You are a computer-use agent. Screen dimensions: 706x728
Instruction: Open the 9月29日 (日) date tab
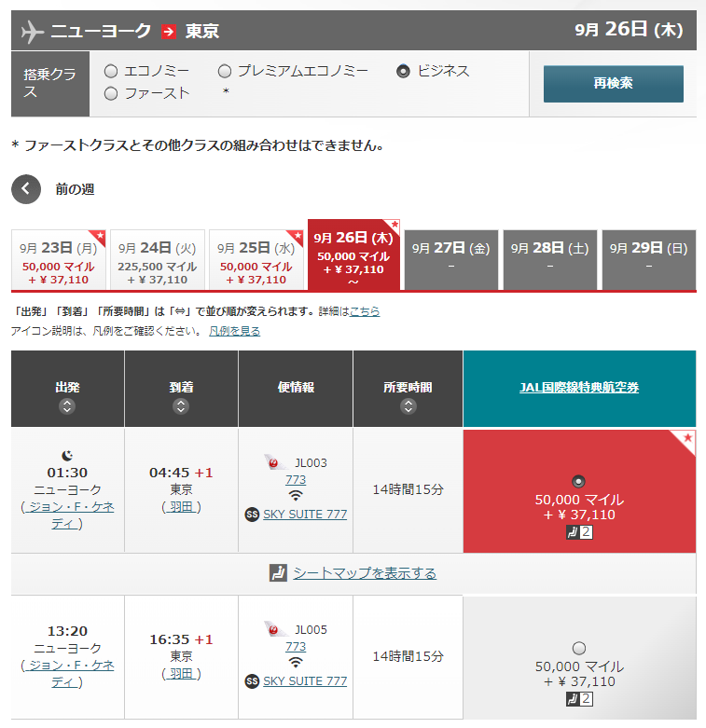click(649, 260)
